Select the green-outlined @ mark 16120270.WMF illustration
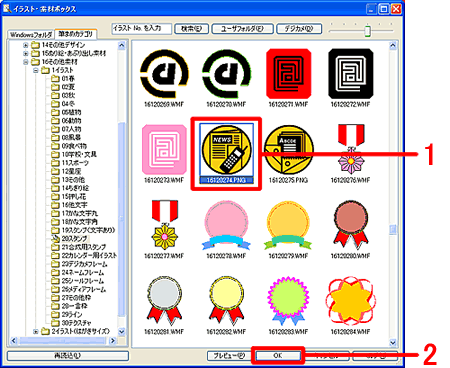Image resolution: width=450 pixels, height=368 pixels. [226, 73]
